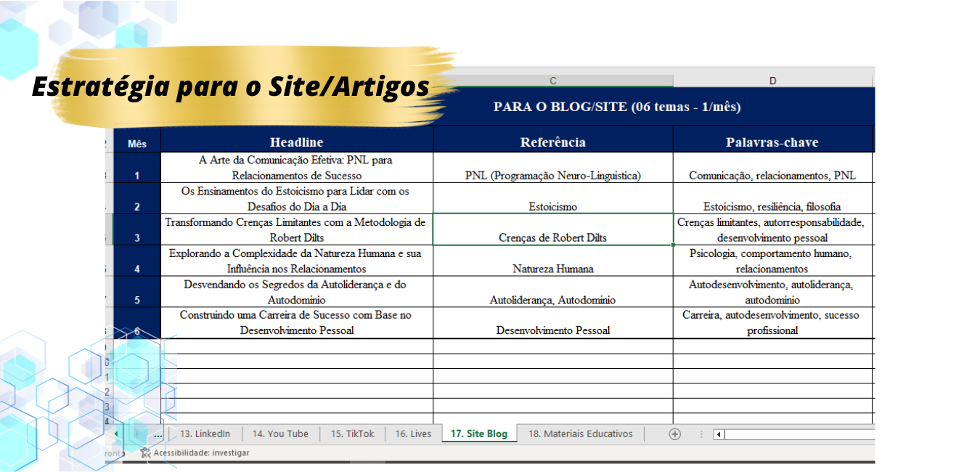Screen dimensions: 980x472
Task: Select the 'Estoicismo' reference cell
Action: point(553,199)
